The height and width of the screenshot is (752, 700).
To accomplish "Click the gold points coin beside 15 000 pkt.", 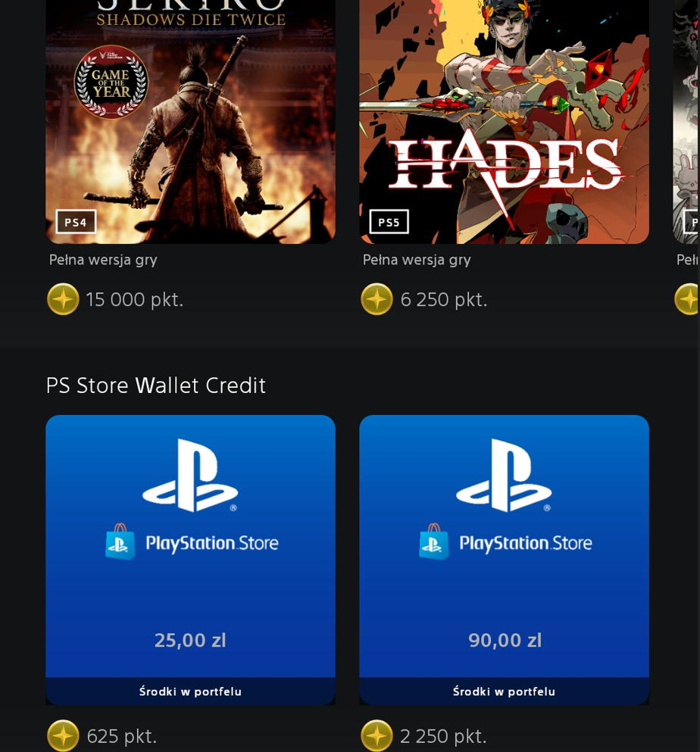I will tap(63, 299).
